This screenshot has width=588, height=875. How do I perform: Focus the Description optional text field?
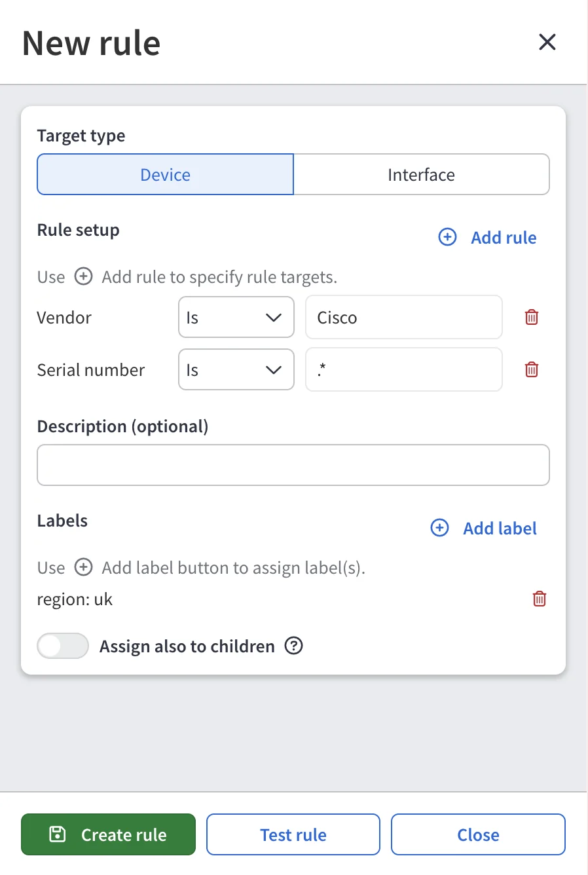(293, 465)
